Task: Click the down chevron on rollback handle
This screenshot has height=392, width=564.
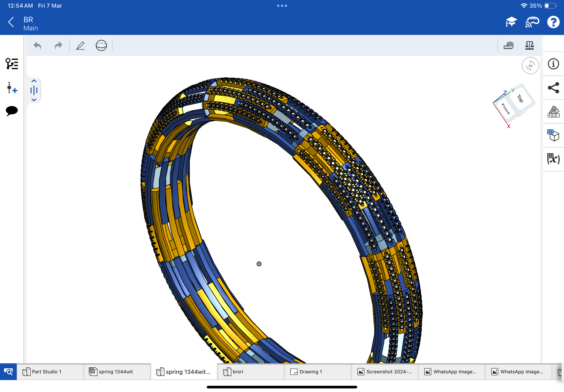Action: (x=34, y=100)
